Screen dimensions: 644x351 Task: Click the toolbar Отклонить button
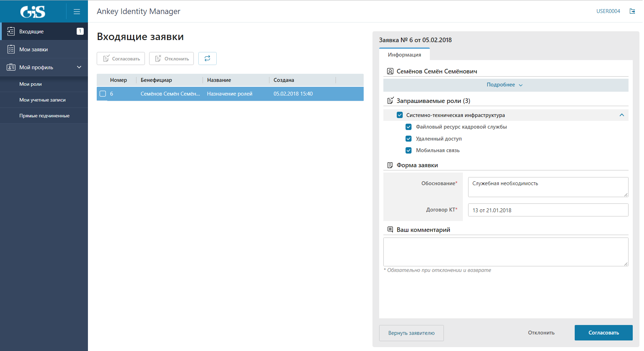[x=171, y=58]
